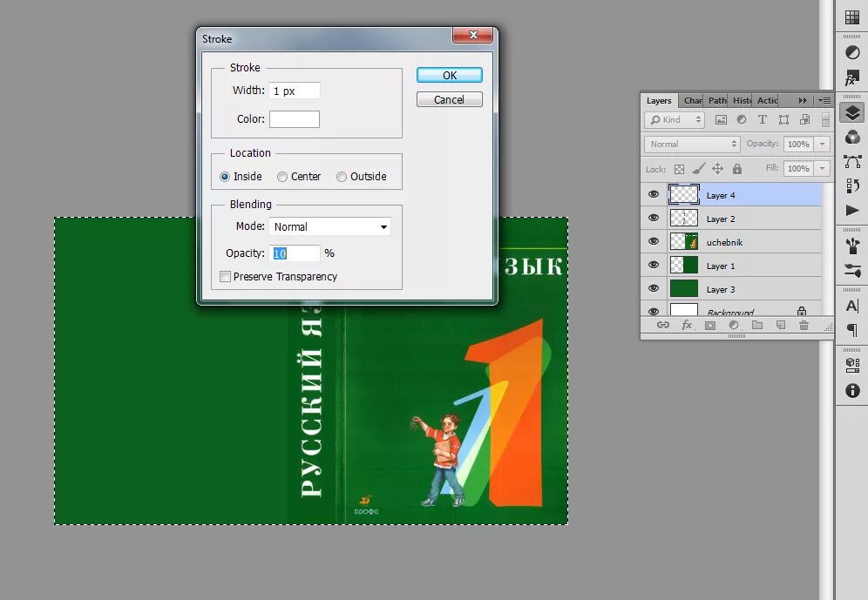Viewport: 868px width, 600px height.
Task: Open the stroke Color swatch picker
Action: (x=295, y=119)
